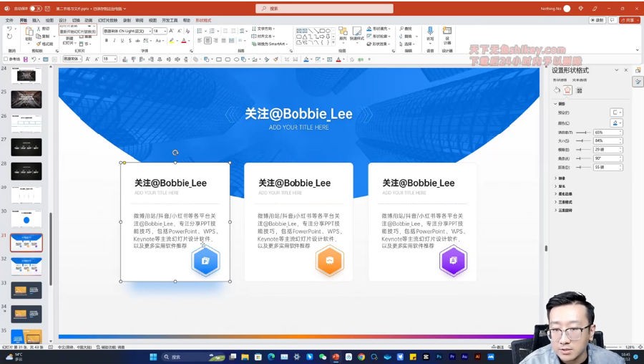Click the Increase Font Size icon in ribbon
The height and width of the screenshot is (364, 644).
point(171,31)
